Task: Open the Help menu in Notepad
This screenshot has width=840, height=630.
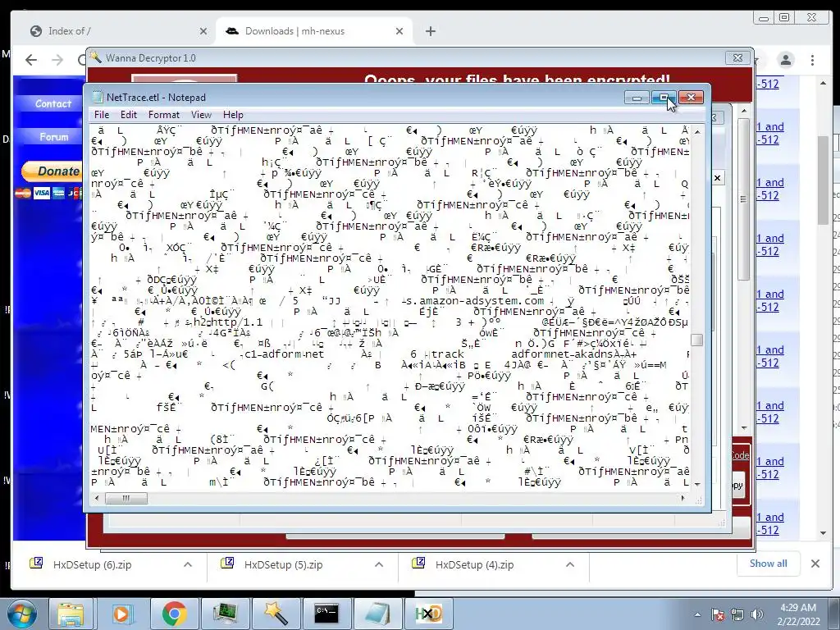Action: pos(233,115)
